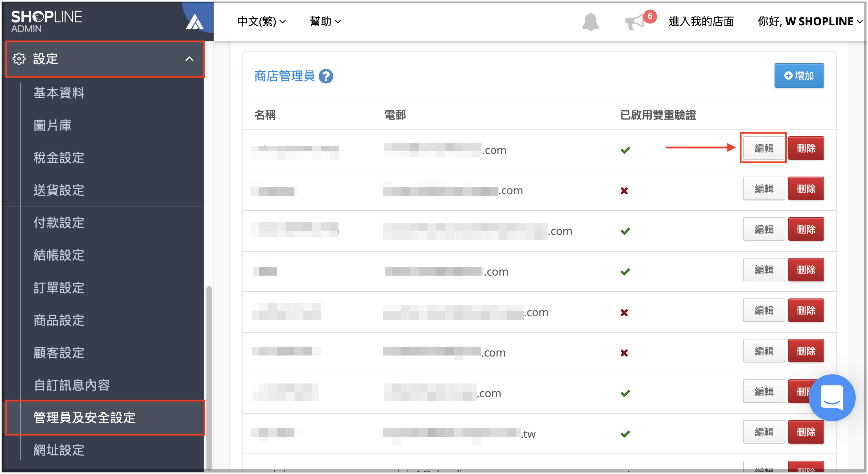Delete the second administrator in the list

coord(806,189)
